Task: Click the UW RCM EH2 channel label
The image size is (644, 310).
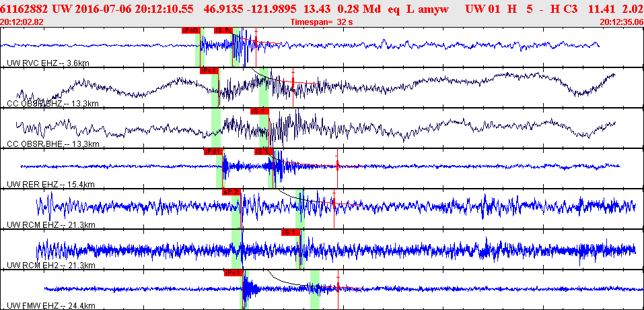Action: click(51, 265)
